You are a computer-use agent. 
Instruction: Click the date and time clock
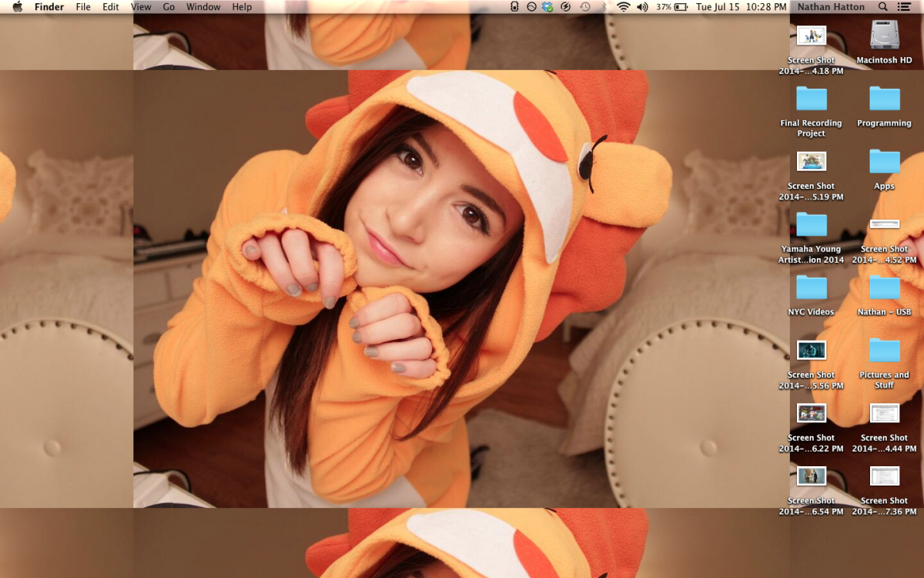click(741, 7)
